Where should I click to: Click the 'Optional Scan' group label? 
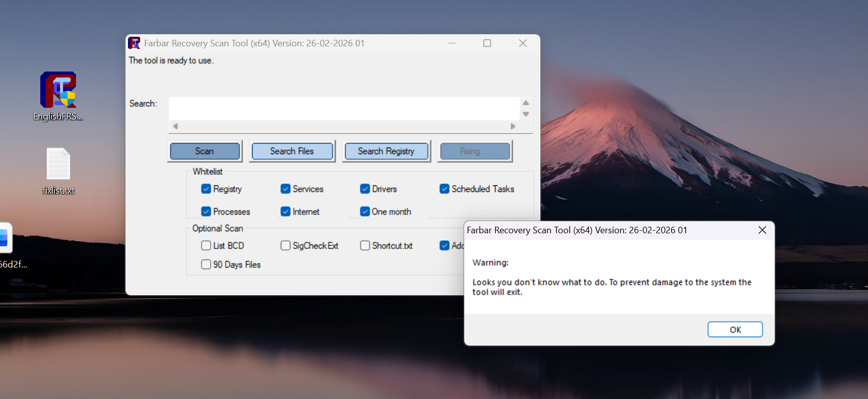218,228
